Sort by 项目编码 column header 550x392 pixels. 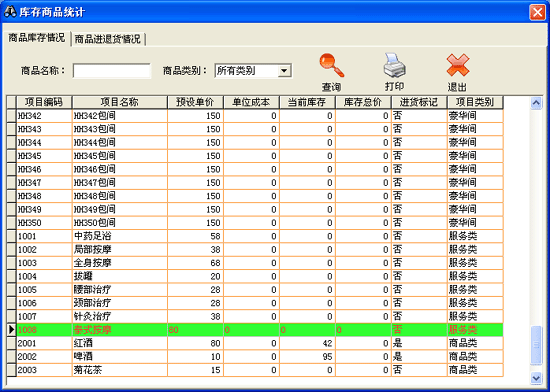44,102
